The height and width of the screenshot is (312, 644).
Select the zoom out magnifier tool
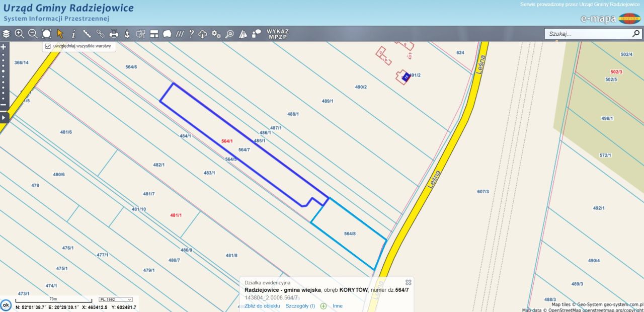[x=33, y=34]
